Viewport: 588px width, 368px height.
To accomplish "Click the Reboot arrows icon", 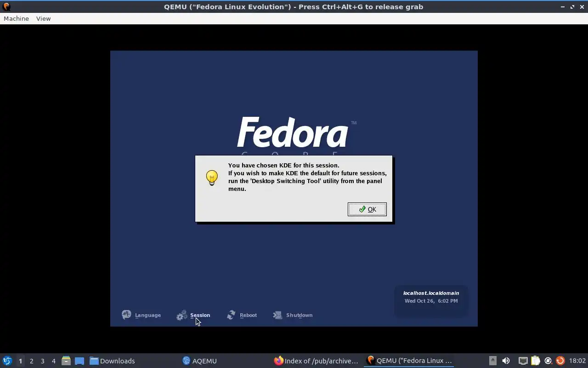I will tap(231, 315).
